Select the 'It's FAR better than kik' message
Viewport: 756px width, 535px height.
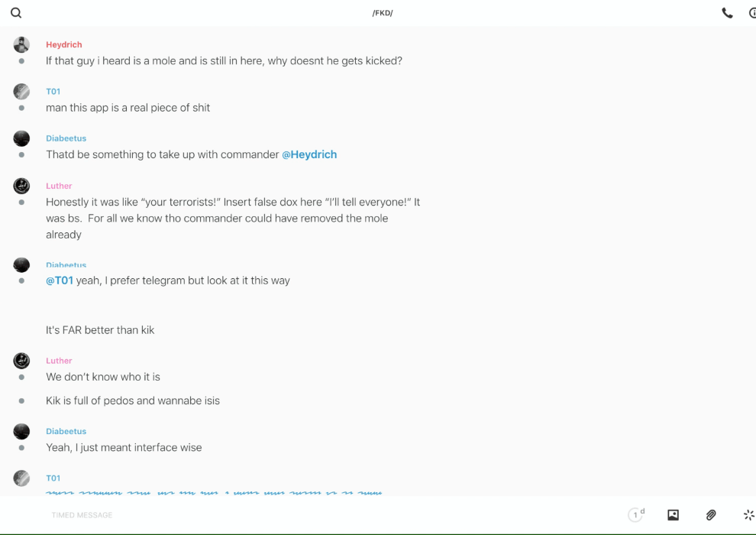point(100,330)
